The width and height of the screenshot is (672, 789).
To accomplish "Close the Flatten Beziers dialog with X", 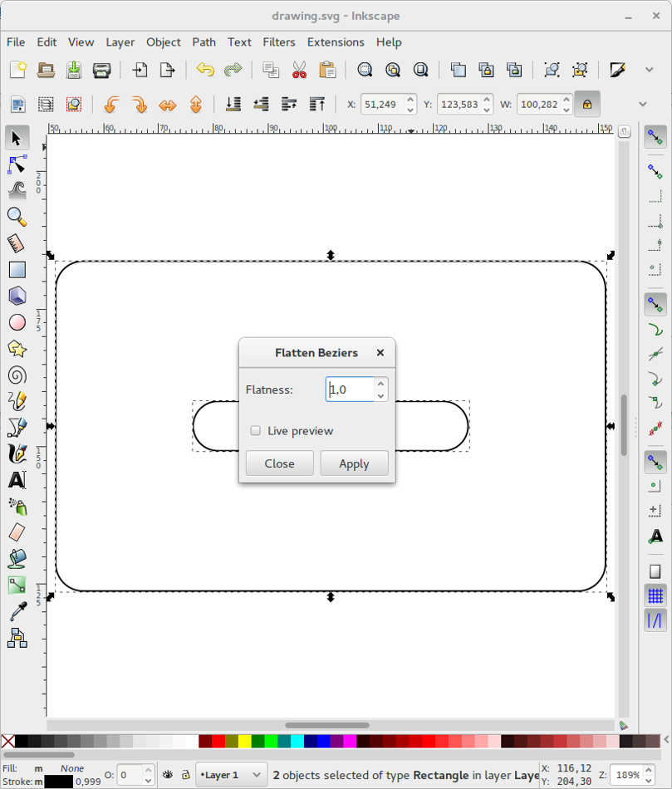I will tap(380, 353).
